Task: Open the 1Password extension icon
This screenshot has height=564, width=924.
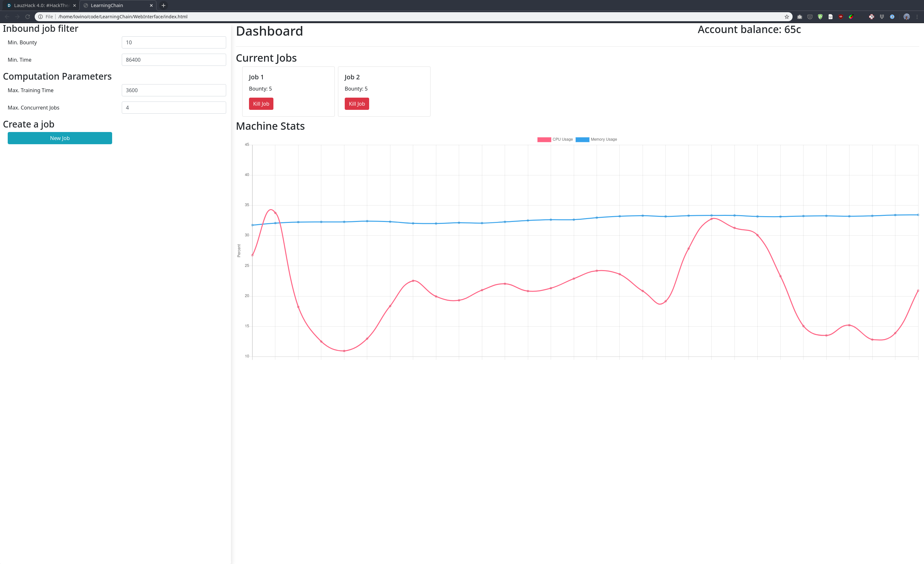Action: 892,16
